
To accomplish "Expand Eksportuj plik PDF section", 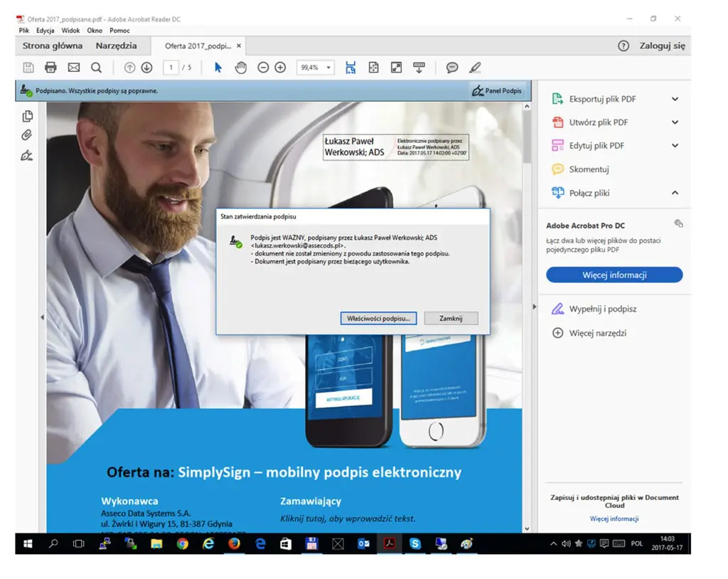I will pyautogui.click(x=675, y=99).
